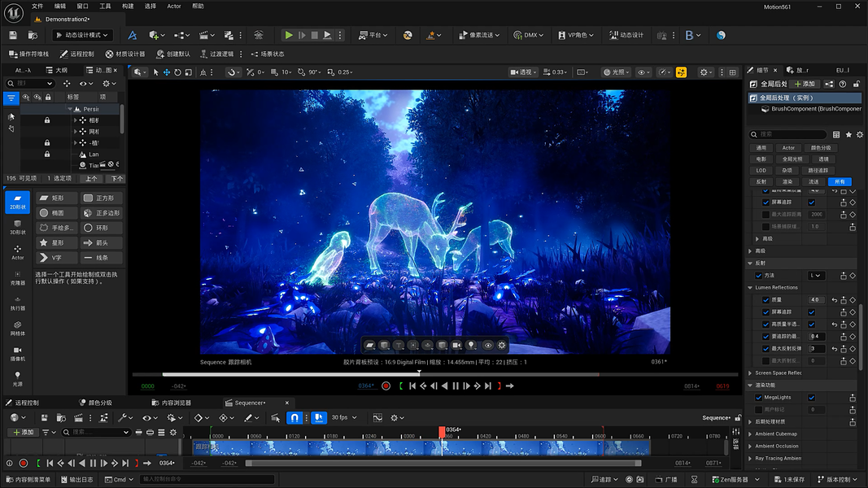Open the Actor menu

tap(174, 6)
